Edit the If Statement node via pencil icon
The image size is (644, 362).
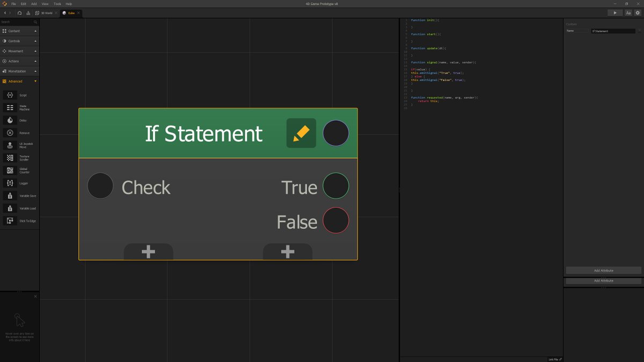(301, 133)
